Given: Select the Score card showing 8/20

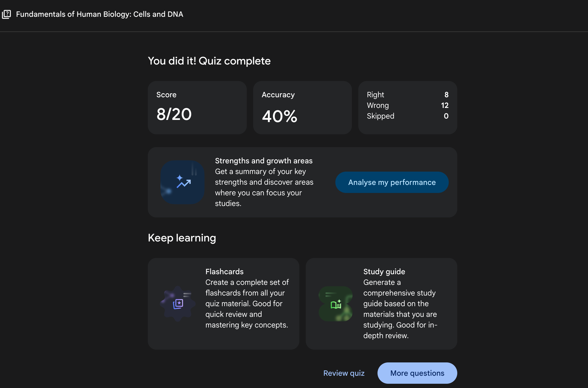Looking at the screenshot, I should pos(197,107).
